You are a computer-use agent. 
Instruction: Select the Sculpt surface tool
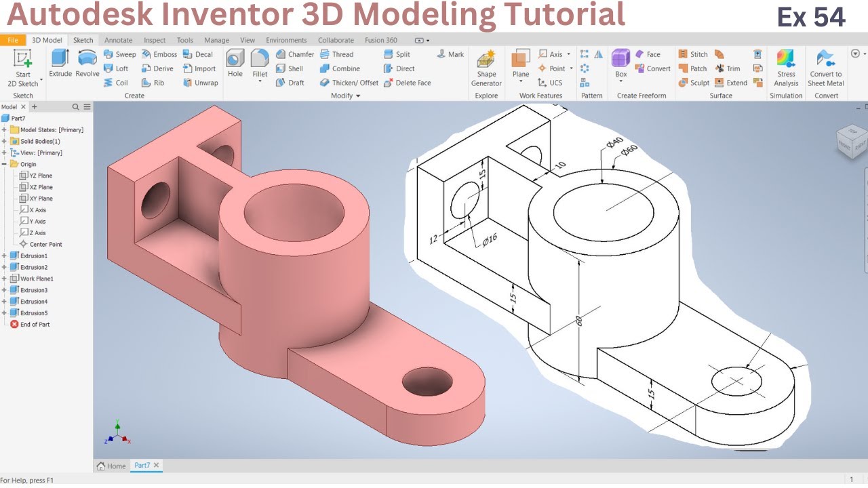694,83
